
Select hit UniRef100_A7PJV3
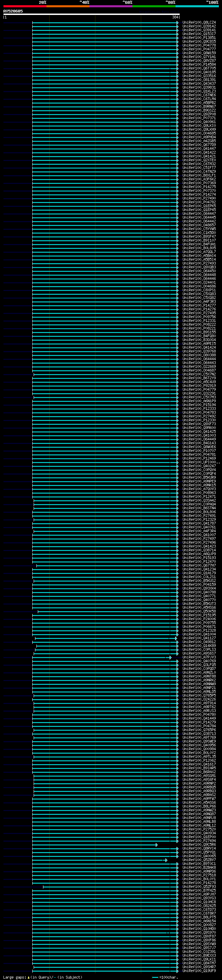coord(199,657)
